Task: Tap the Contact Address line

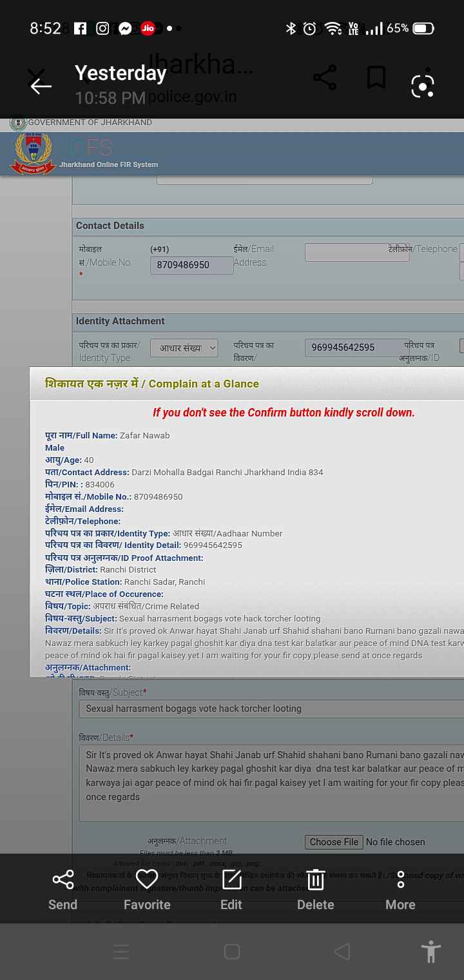Action: point(184,472)
